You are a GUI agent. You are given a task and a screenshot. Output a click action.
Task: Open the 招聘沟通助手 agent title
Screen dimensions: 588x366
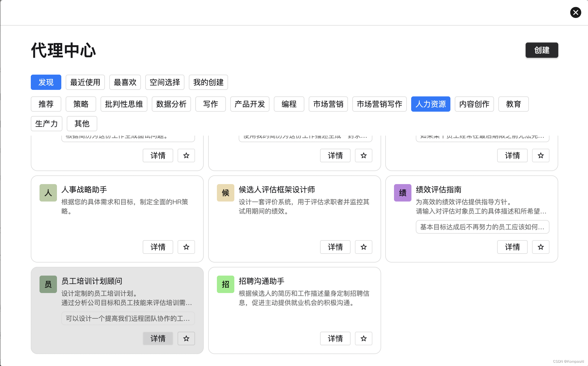261,281
